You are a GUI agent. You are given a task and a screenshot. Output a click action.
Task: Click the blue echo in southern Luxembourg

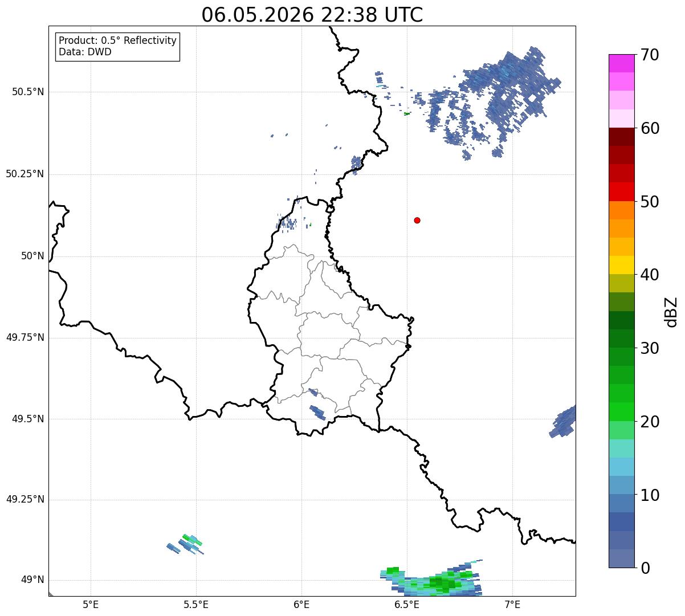pos(317,412)
